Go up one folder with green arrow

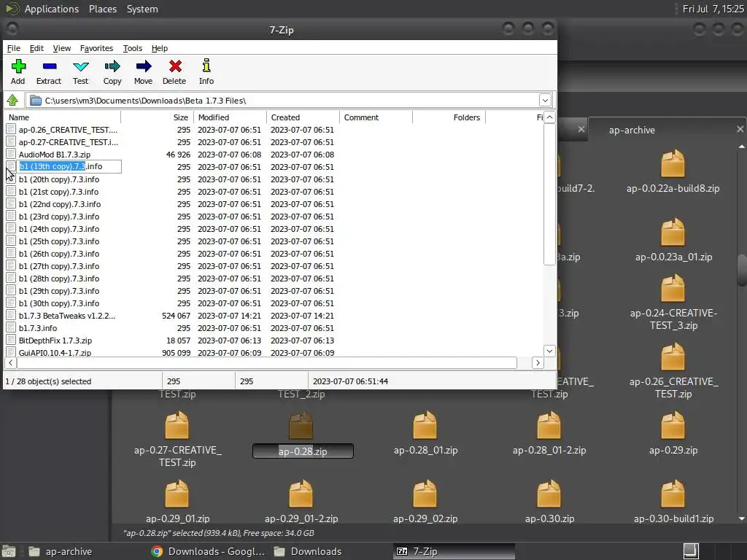[12, 101]
